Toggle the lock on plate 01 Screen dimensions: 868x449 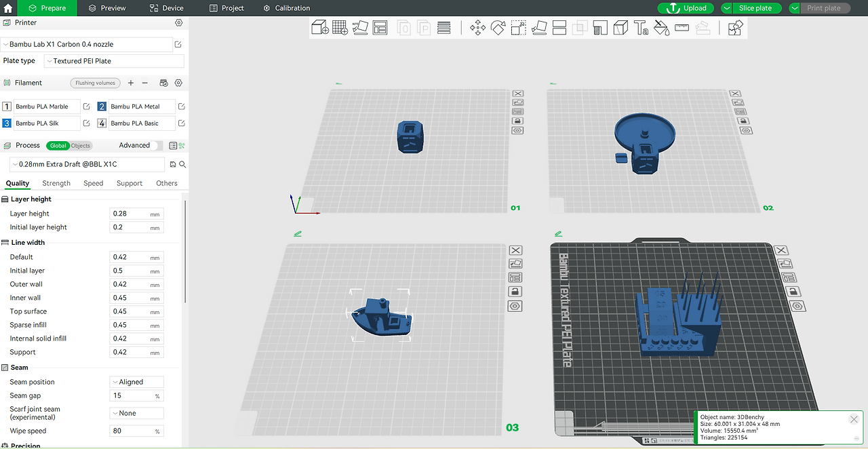tap(517, 121)
